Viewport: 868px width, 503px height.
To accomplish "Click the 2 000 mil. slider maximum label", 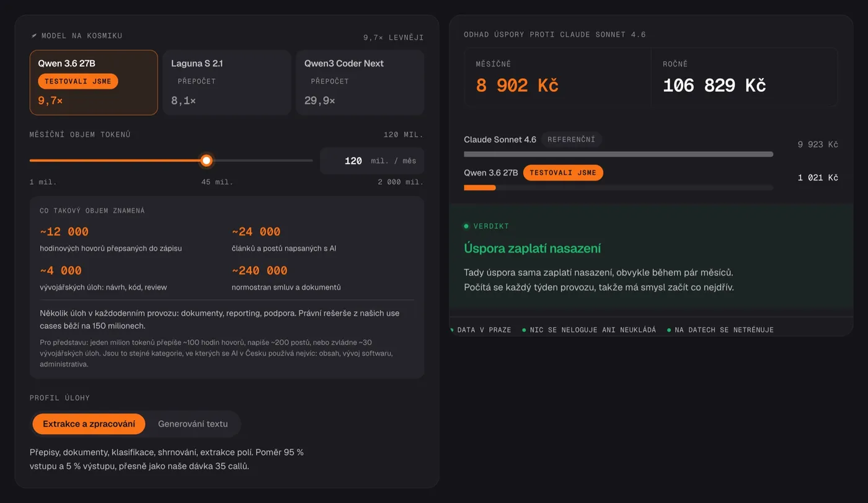I will [401, 182].
